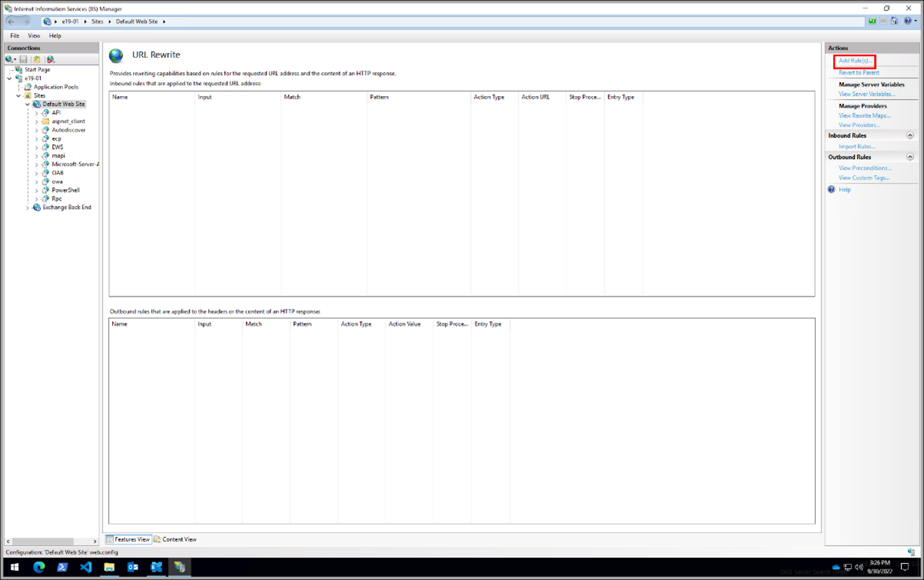
Task: Expand the API application node
Action: point(36,113)
